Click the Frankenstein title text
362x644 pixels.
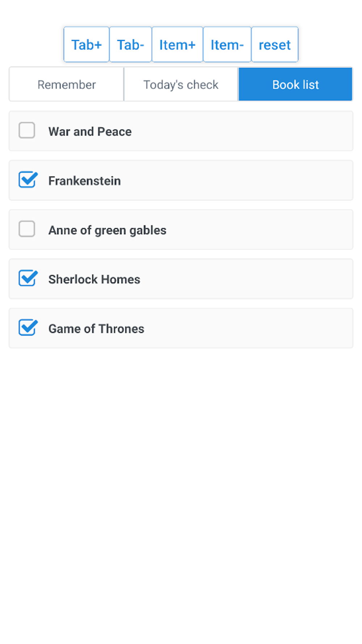(85, 181)
